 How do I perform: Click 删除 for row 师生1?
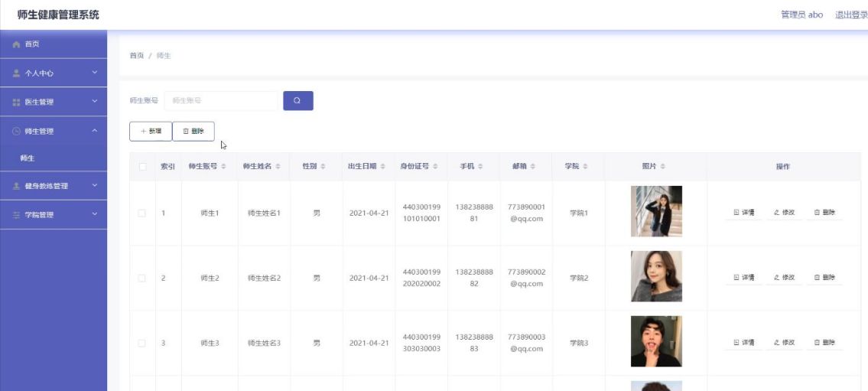tap(825, 213)
